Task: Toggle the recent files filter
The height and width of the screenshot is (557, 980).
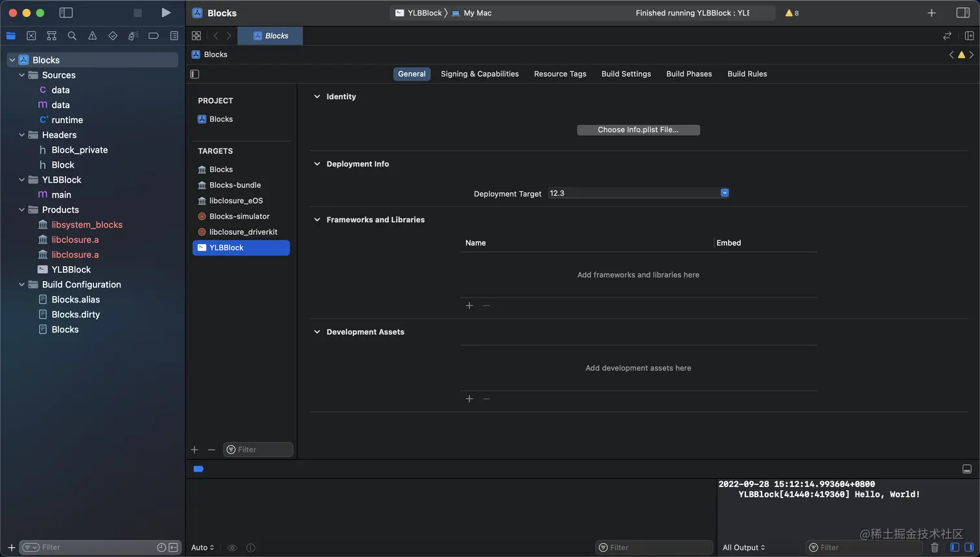Action: pyautogui.click(x=161, y=547)
